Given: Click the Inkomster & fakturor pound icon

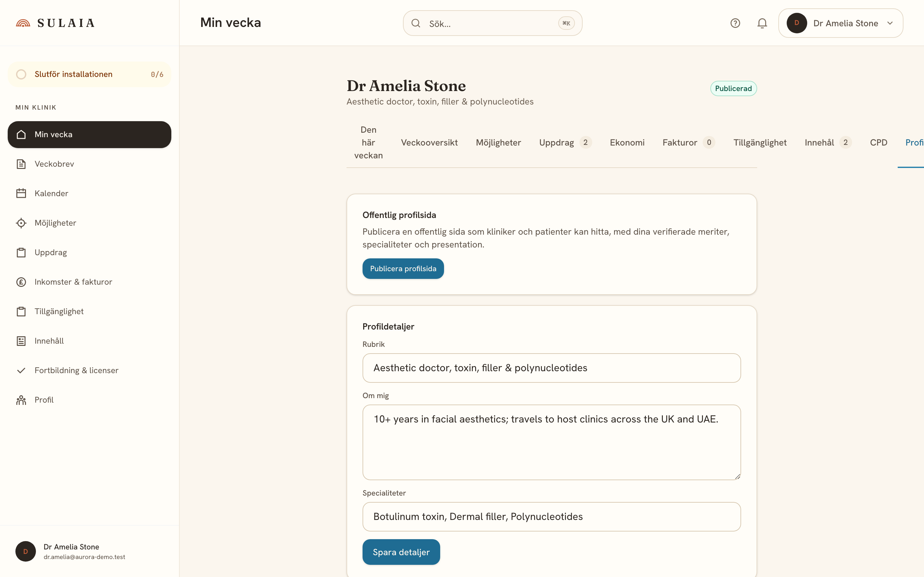Looking at the screenshot, I should [21, 282].
